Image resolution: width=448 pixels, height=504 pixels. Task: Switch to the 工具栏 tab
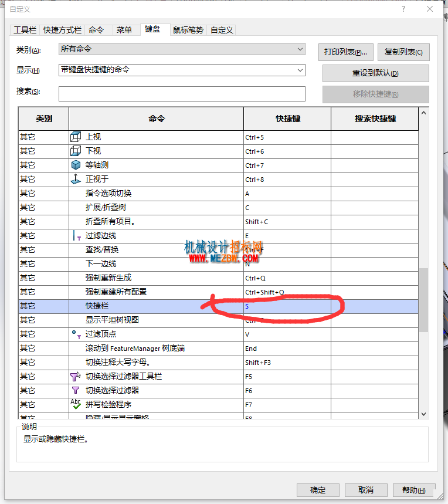25,30
